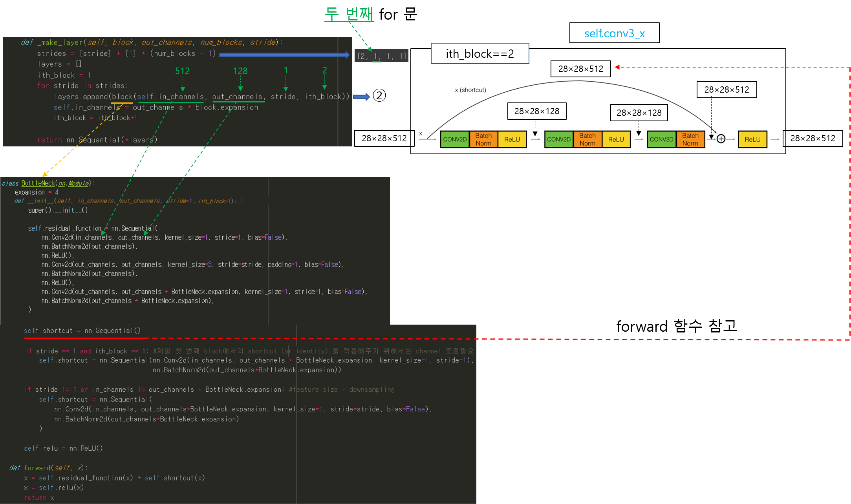The height and width of the screenshot is (504, 851).
Task: Click the green 두 번째 heading
Action: (x=349, y=14)
